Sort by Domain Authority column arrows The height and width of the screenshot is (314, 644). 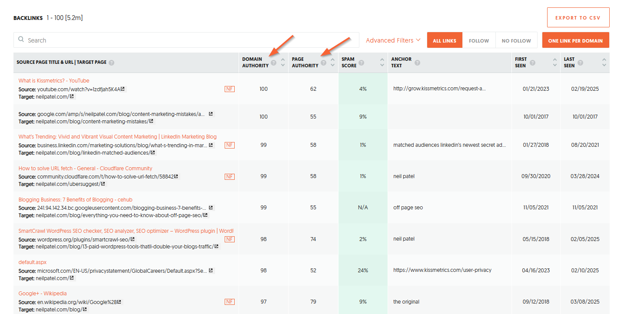pyautogui.click(x=283, y=63)
